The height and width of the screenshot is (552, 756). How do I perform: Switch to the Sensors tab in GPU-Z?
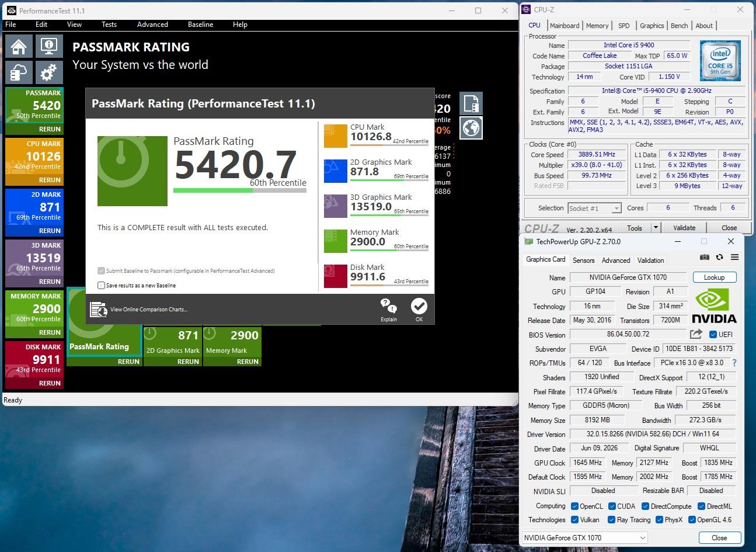click(584, 261)
